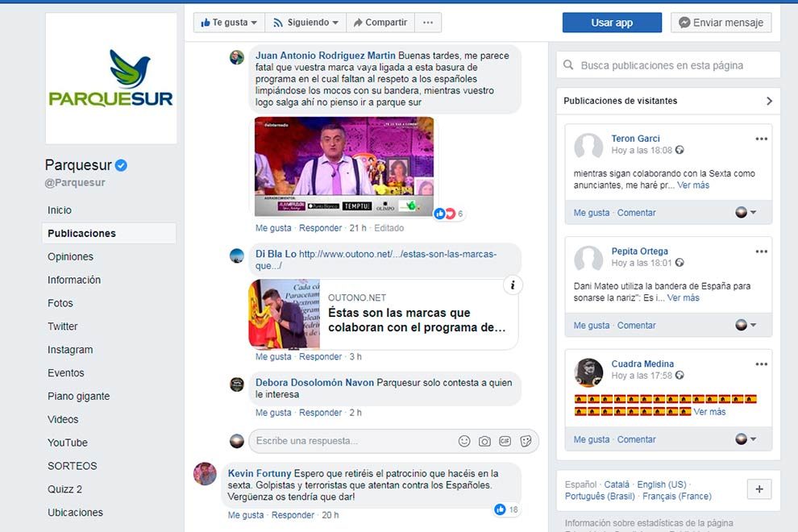Open the Eventos section

66,373
